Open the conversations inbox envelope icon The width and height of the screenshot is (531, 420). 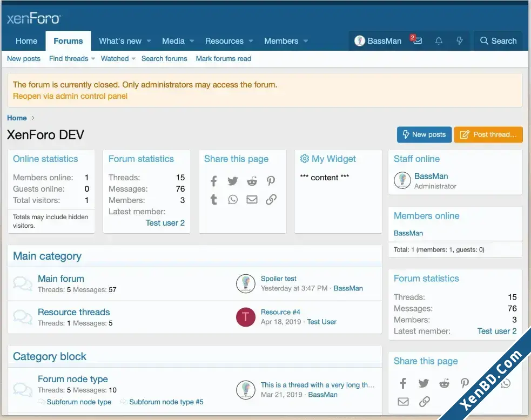417,40
